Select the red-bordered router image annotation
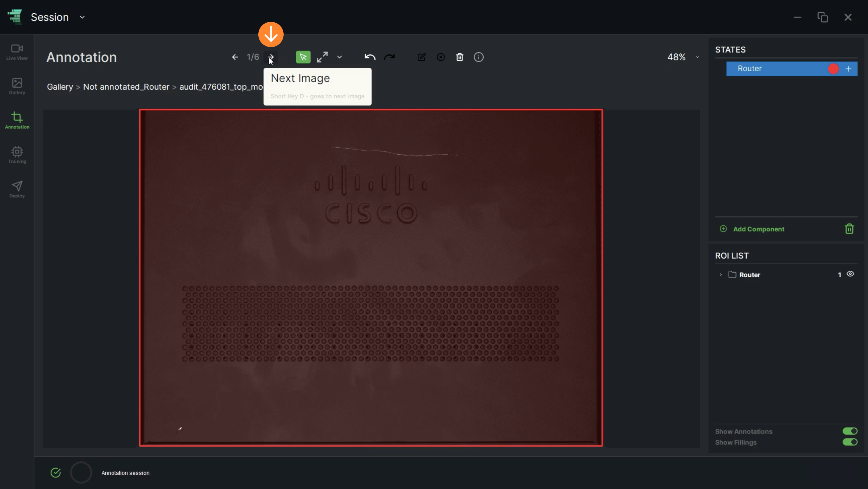This screenshot has width=868, height=489. pyautogui.click(x=371, y=278)
